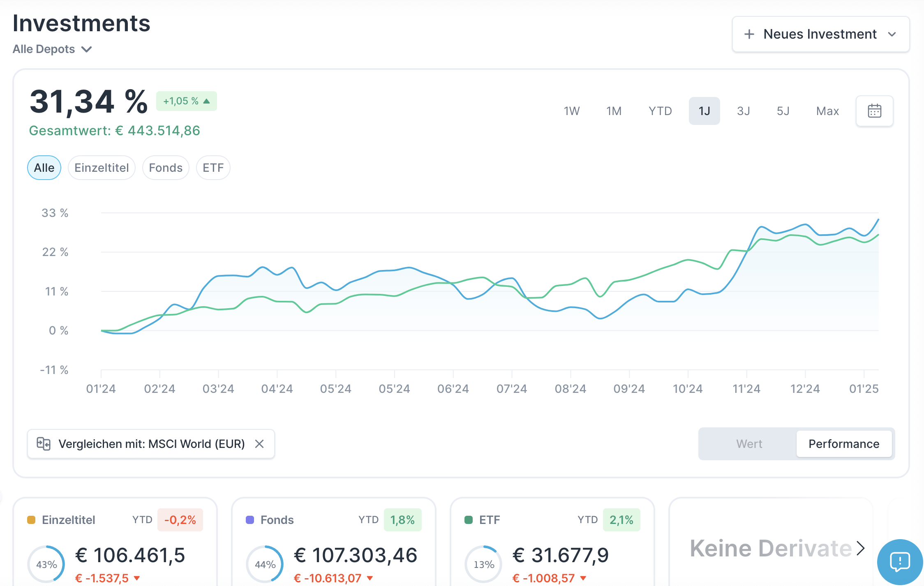Click the Einzeltitel YTD -0,2% badge

[180, 520]
